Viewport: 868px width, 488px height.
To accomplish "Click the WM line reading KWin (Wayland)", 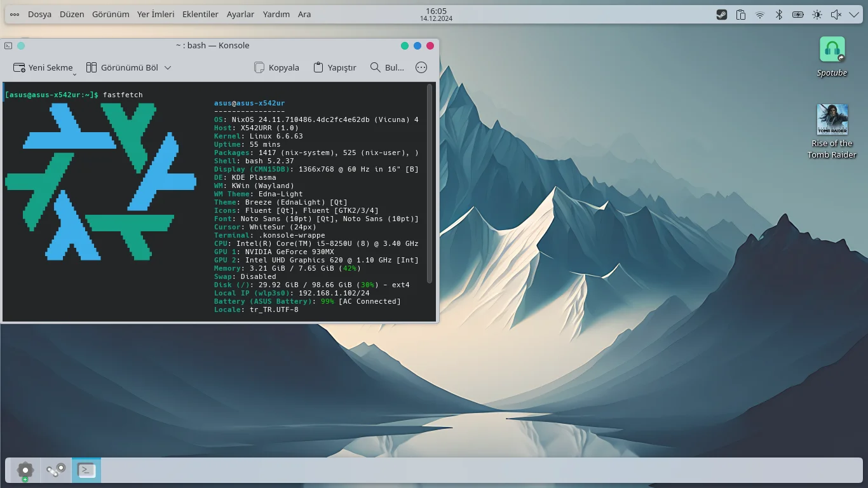I will (x=254, y=186).
